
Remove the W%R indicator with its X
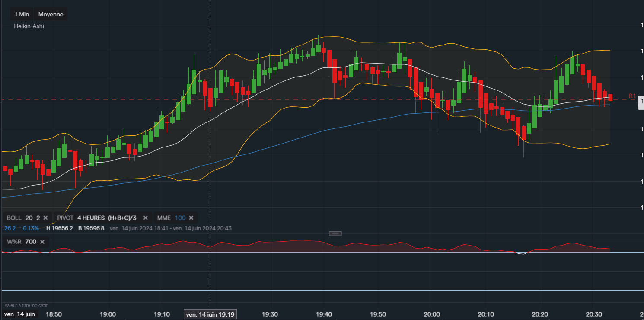point(42,242)
